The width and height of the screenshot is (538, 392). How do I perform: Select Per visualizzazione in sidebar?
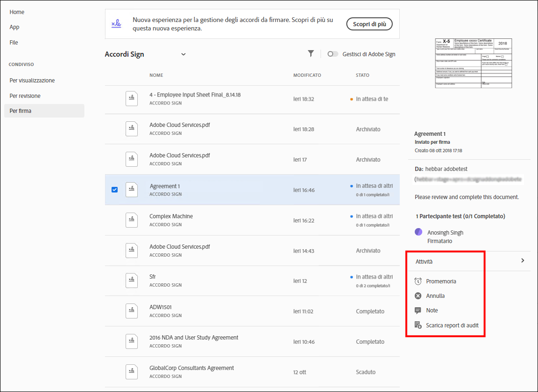(x=32, y=81)
